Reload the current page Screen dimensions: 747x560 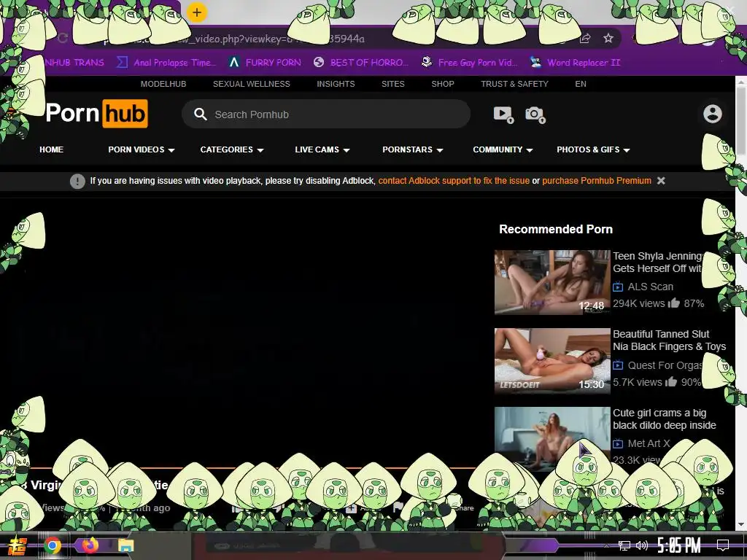(63, 39)
